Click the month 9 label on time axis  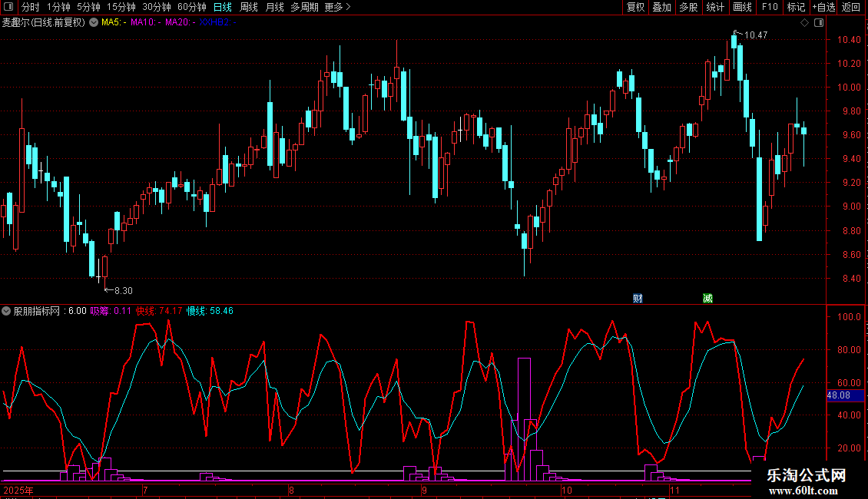pyautogui.click(x=424, y=490)
